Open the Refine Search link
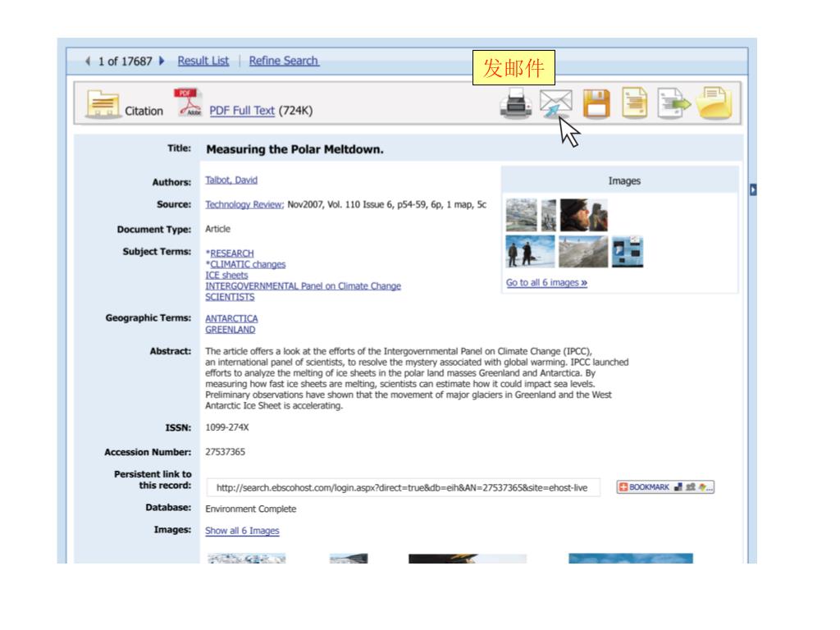Image resolution: width=840 pixels, height=630 pixels. pos(283,61)
